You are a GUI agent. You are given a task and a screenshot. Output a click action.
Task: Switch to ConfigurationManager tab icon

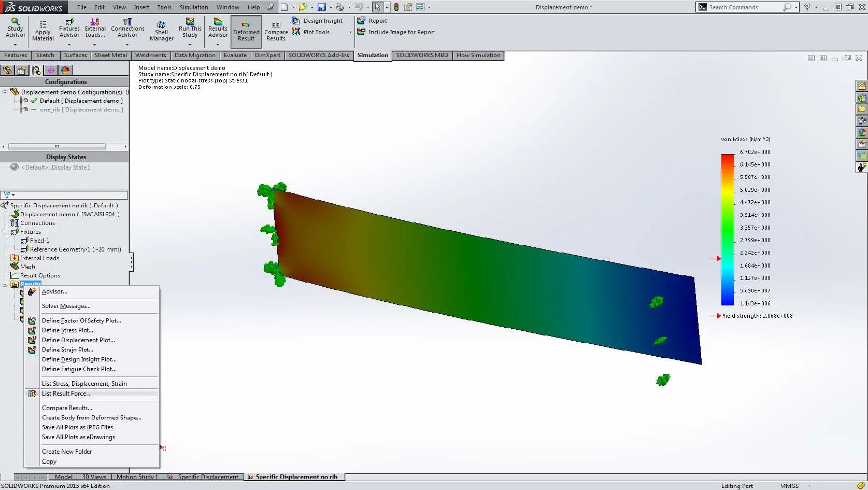tap(36, 70)
